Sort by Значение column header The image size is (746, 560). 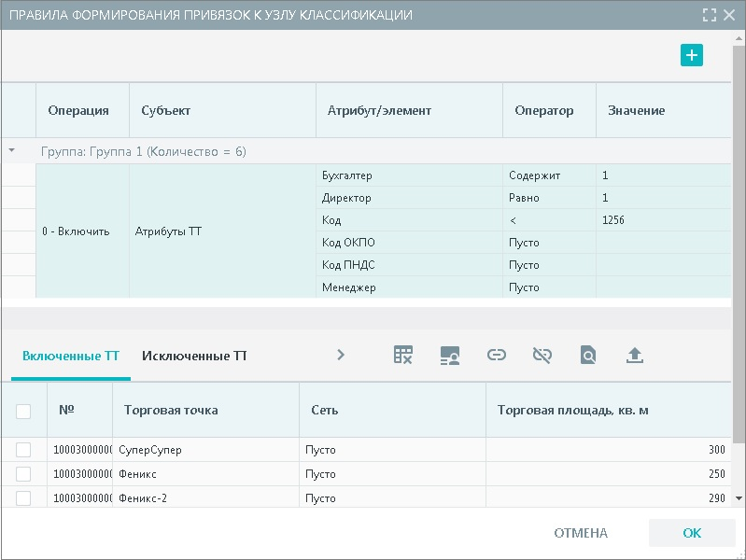pos(663,110)
